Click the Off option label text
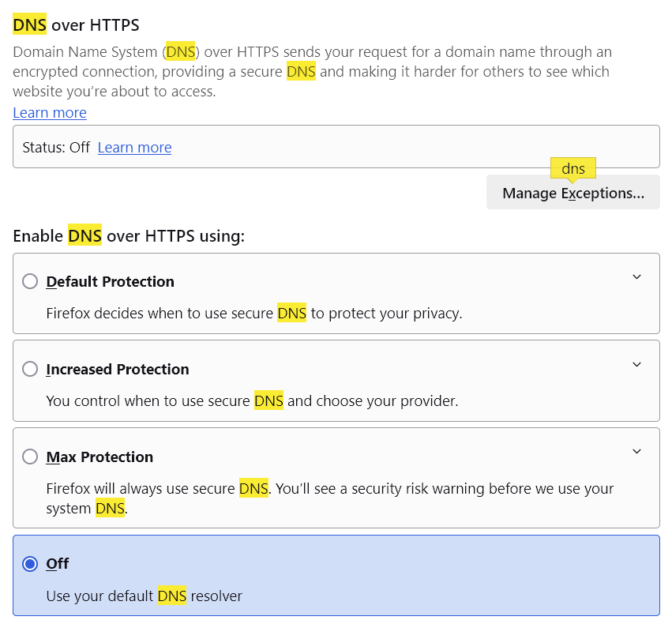The width and height of the screenshot is (672, 639). [x=58, y=563]
